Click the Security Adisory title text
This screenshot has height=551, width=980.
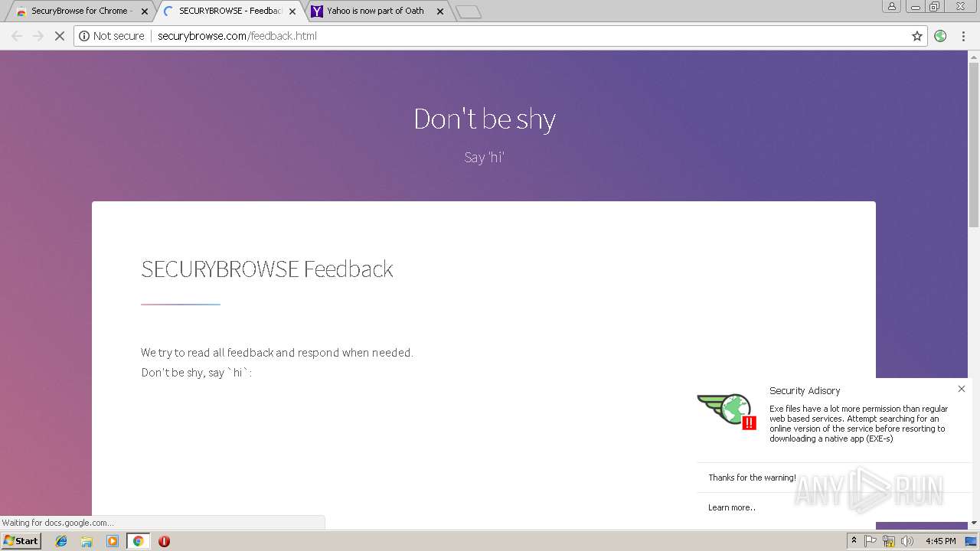[x=805, y=391]
